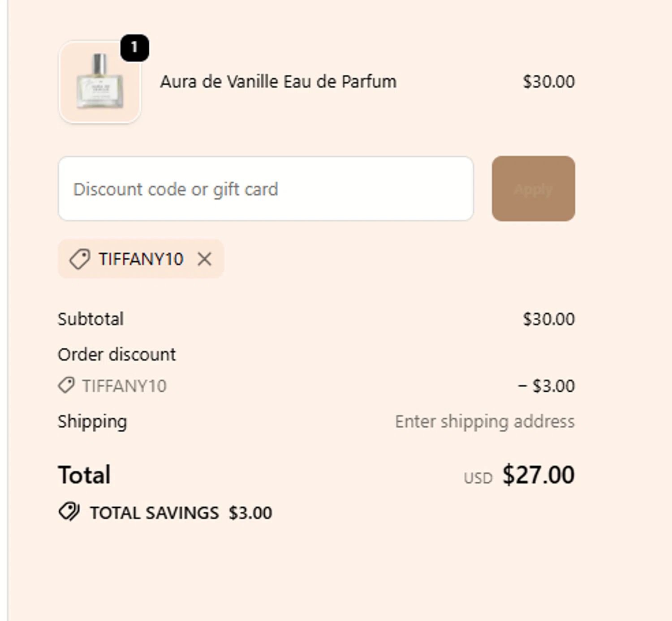
Task: Click the Shipping label
Action: click(92, 422)
